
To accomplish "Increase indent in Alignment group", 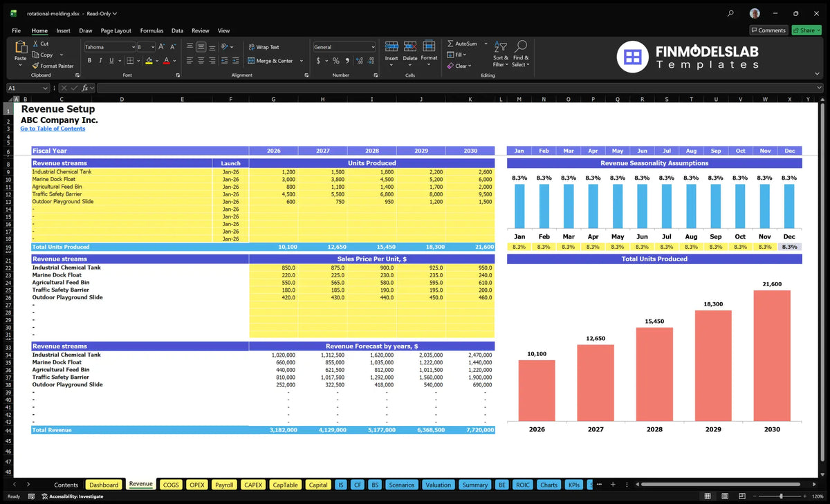I will pyautogui.click(x=237, y=61).
